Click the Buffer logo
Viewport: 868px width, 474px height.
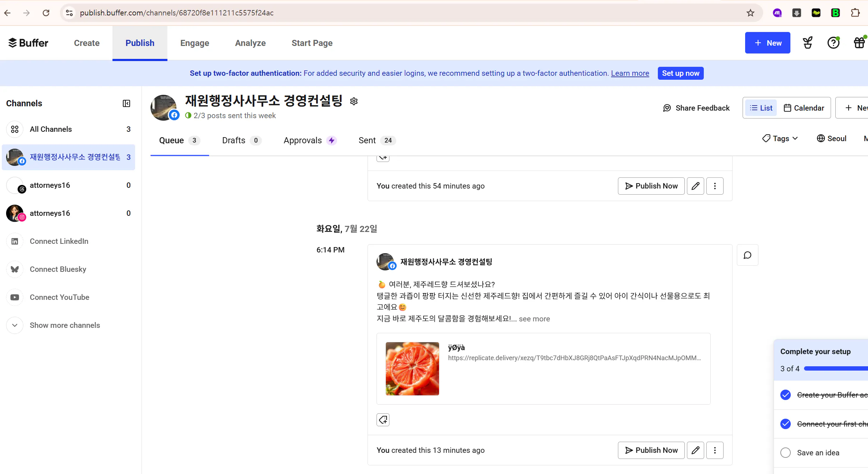(x=28, y=43)
